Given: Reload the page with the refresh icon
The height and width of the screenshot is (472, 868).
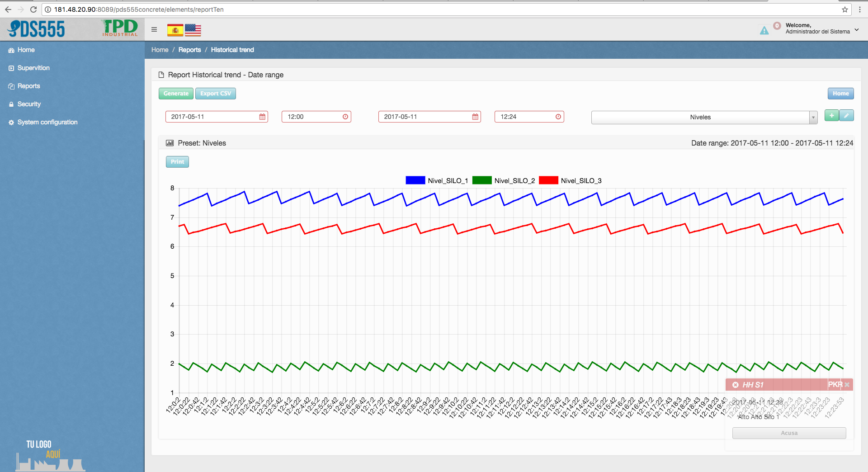Looking at the screenshot, I should pos(33,9).
